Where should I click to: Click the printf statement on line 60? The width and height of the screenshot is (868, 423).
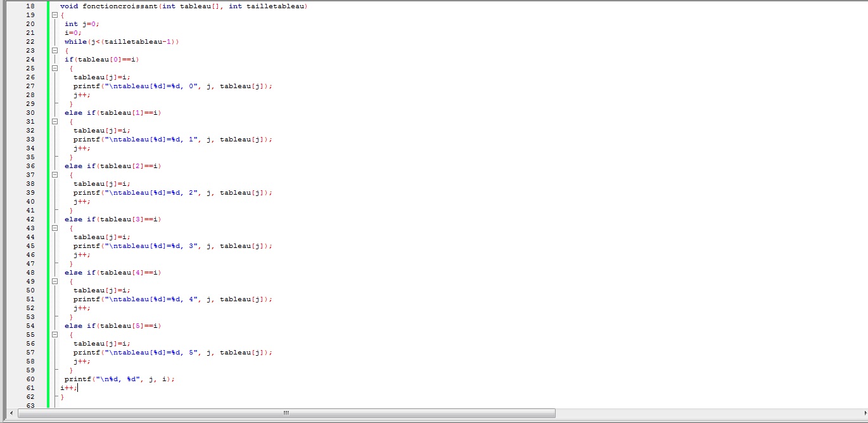point(77,379)
